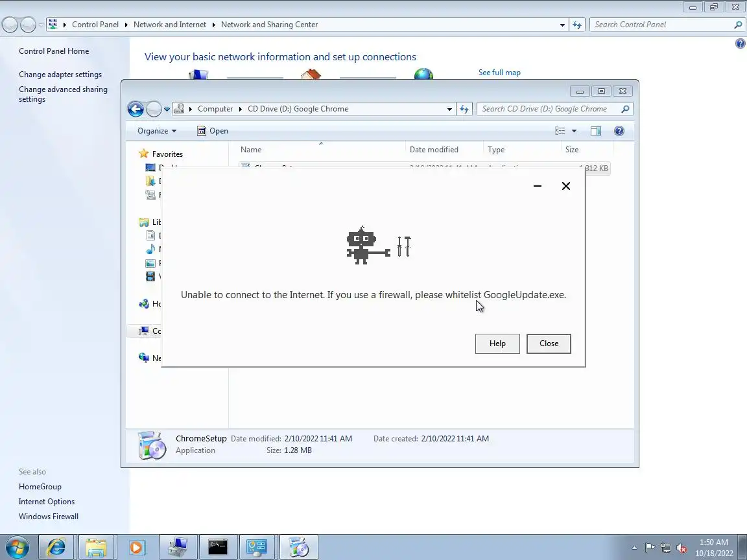Expand the change view options dropdown arrow
The height and width of the screenshot is (560, 747).
574,131
